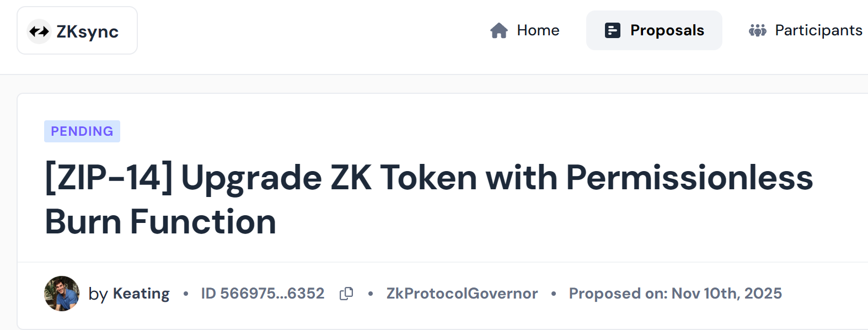Screen dimensions: 868x330
Task: Click the Proposed on Nov 10th, 2025 date
Action: point(675,294)
